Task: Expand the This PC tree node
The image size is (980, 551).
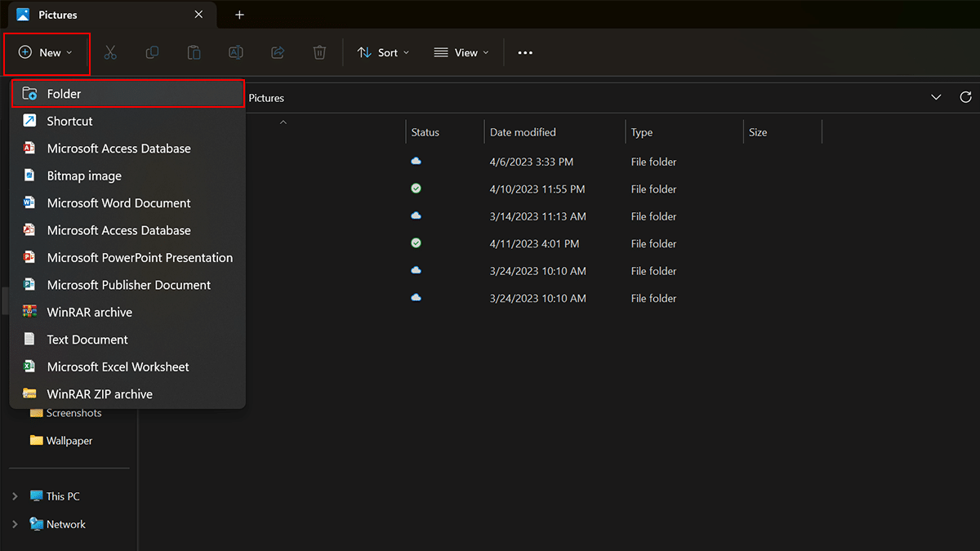Action: point(15,496)
